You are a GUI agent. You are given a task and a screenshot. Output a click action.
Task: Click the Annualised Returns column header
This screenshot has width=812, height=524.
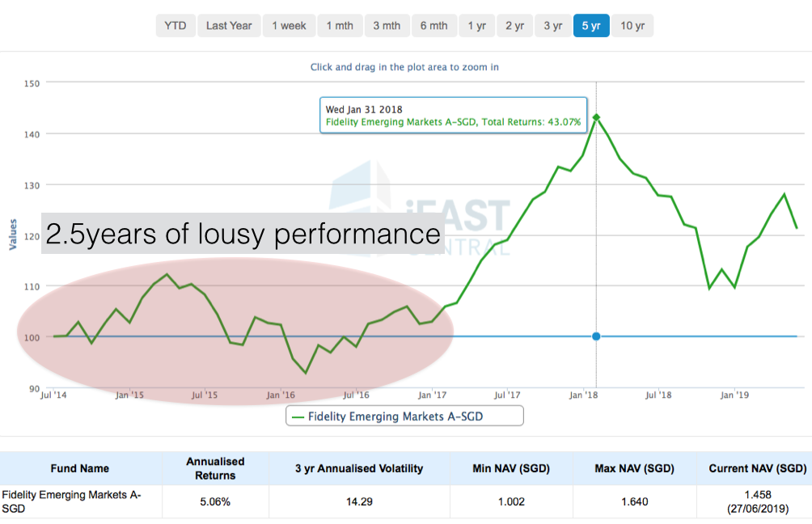coord(215,468)
